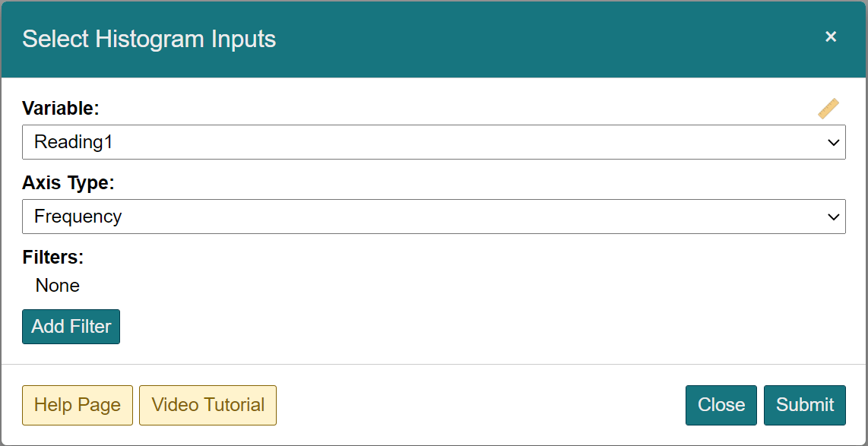Click the chevron arrow of Variable select
Viewport: 868px width, 446px height.
tap(833, 143)
